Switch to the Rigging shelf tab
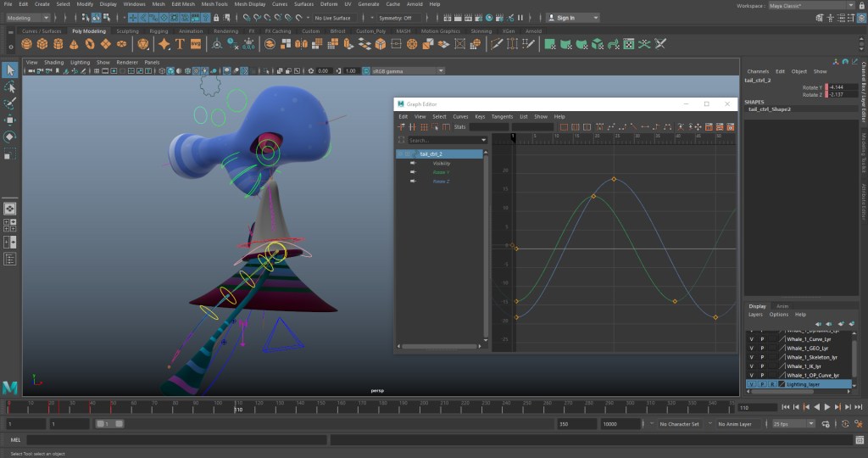Image resolution: width=868 pixels, height=458 pixels. pos(159,31)
